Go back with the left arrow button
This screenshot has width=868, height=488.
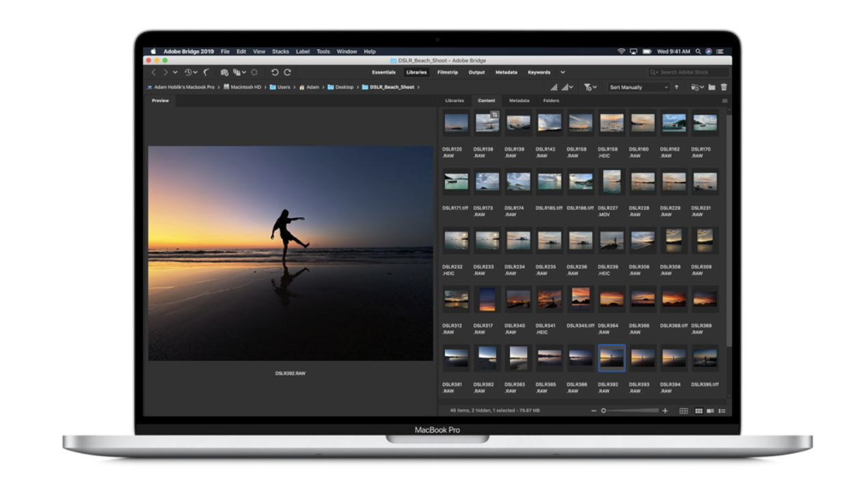[x=154, y=72]
